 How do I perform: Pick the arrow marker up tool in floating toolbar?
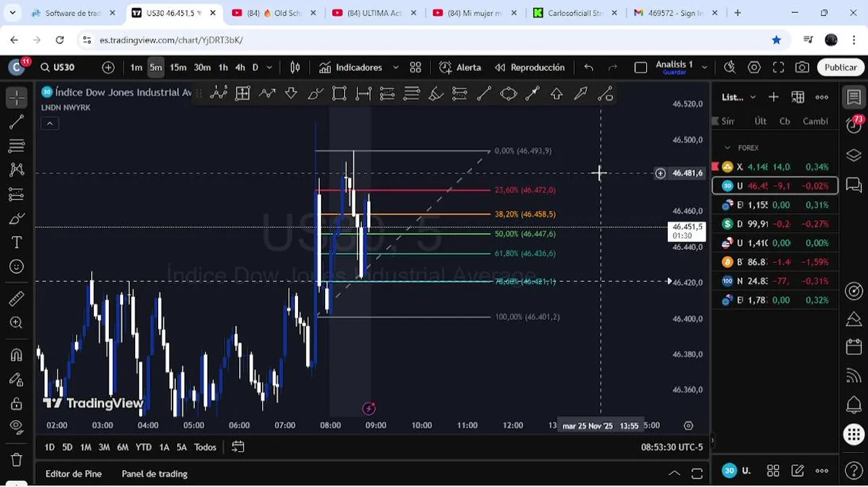pyautogui.click(x=556, y=94)
